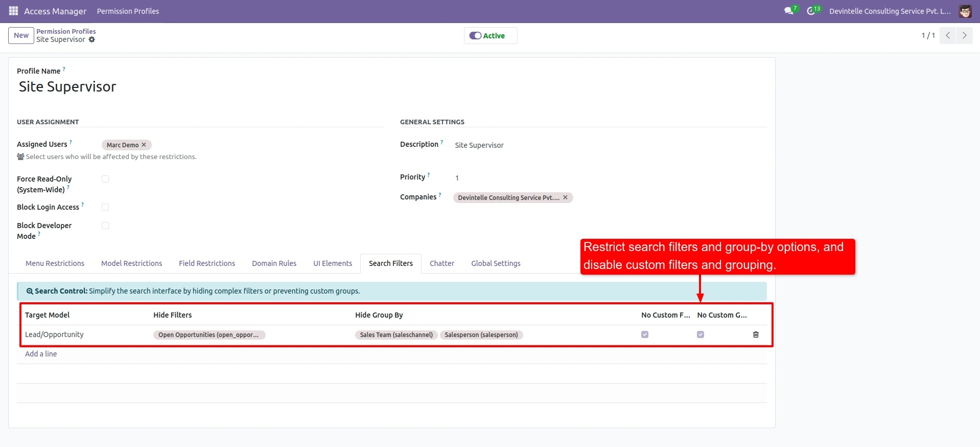Switch to Model Restrictions tab
This screenshot has width=980, height=447.
pos(131,263)
